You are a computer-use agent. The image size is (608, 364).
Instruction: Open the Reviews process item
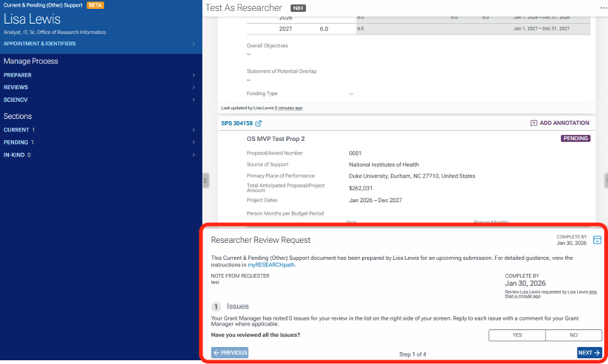(x=100, y=87)
